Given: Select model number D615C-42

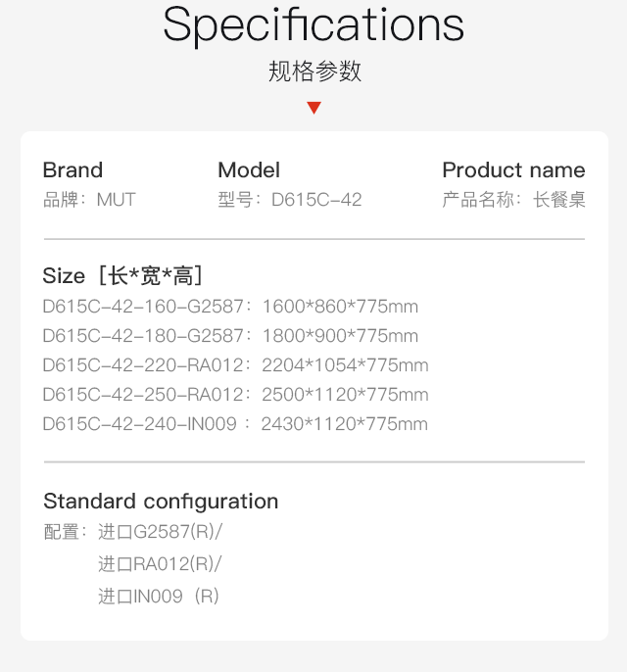Looking at the screenshot, I should 316,200.
